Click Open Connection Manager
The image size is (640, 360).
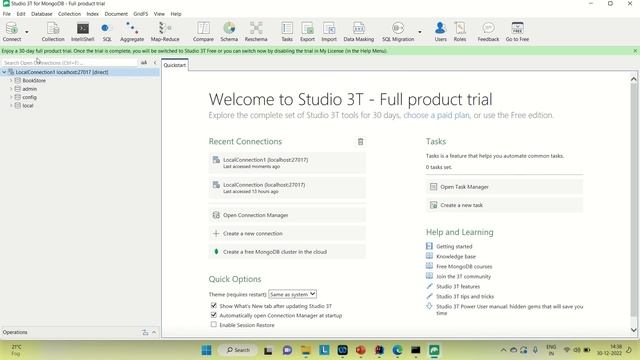pyautogui.click(x=287, y=215)
